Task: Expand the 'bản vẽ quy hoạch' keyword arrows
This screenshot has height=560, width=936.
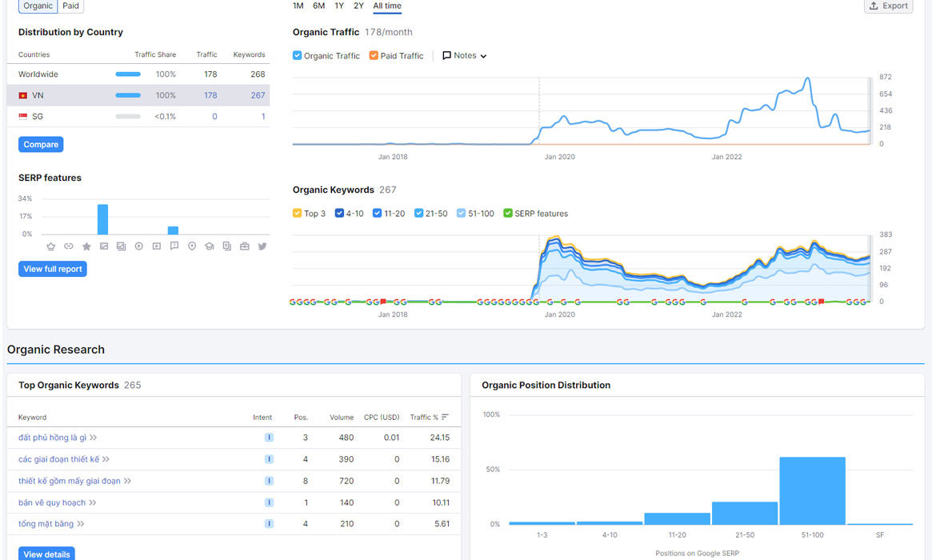Action: pyautogui.click(x=93, y=502)
